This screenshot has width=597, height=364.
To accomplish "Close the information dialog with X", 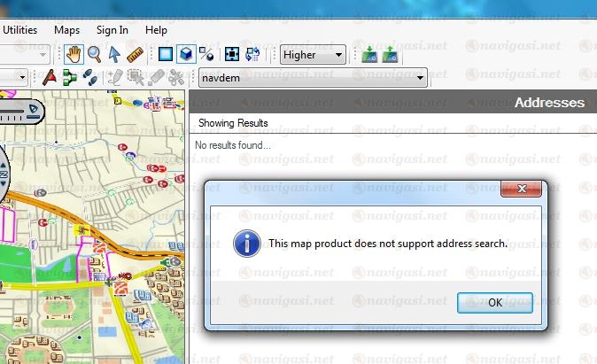I will click(521, 189).
